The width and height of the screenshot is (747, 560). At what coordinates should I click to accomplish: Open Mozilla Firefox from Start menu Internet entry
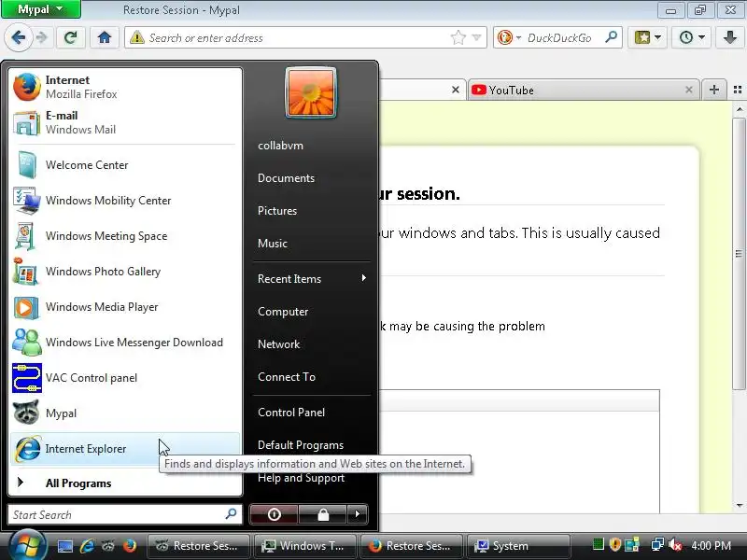[125, 87]
